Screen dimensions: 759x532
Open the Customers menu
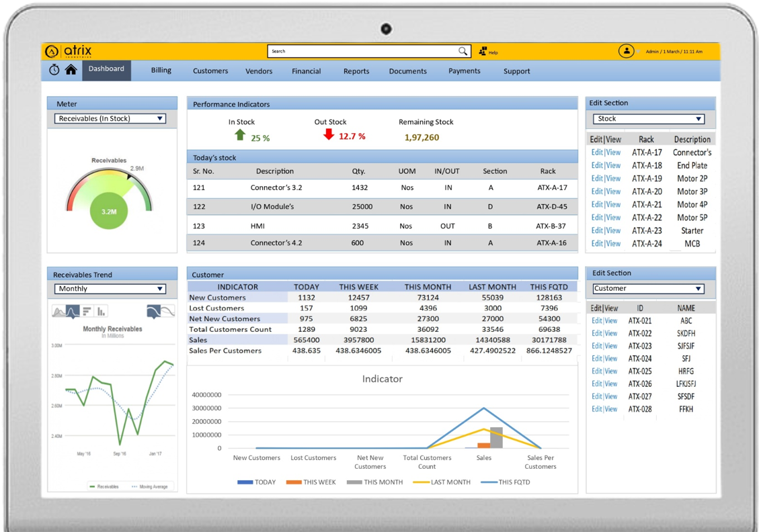pos(210,71)
